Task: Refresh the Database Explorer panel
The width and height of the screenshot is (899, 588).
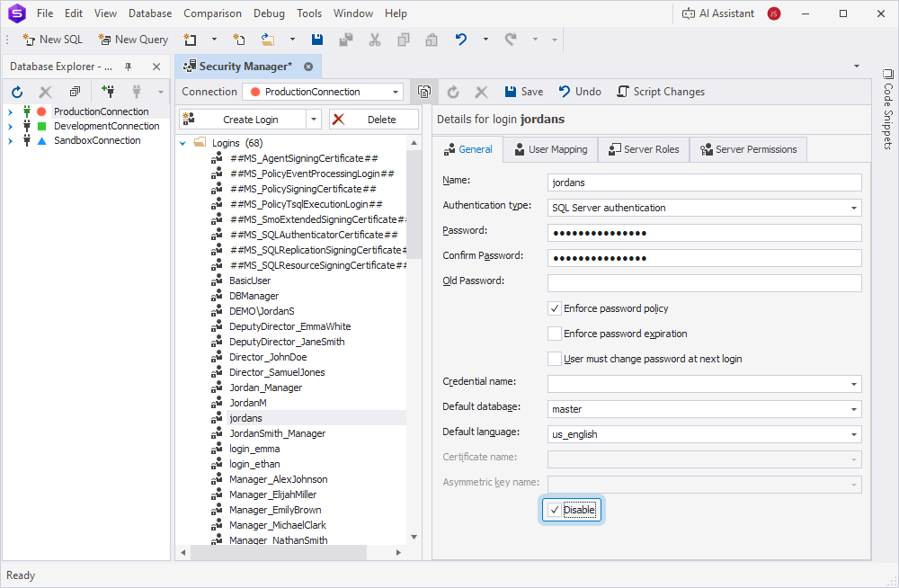Action: tap(16, 92)
